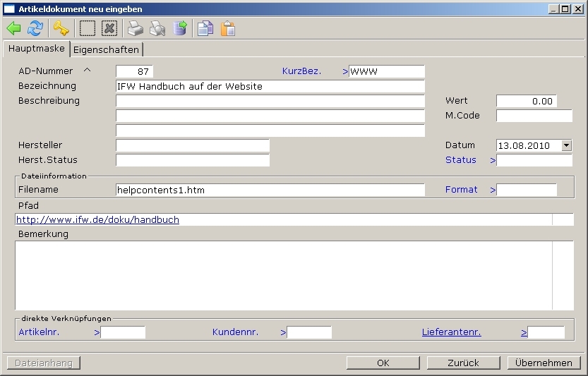Switch to the Eigenschaften tab

107,49
